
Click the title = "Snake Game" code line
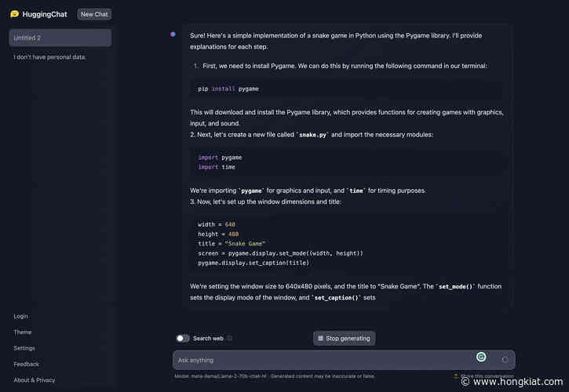pos(232,244)
